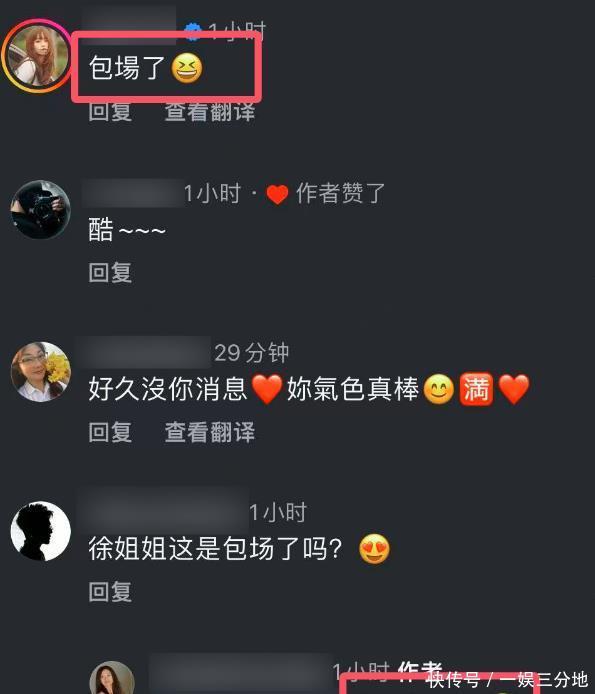Select the 酷~~~ comment text
Image resolution: width=595 pixels, height=694 pixels.
tap(127, 230)
